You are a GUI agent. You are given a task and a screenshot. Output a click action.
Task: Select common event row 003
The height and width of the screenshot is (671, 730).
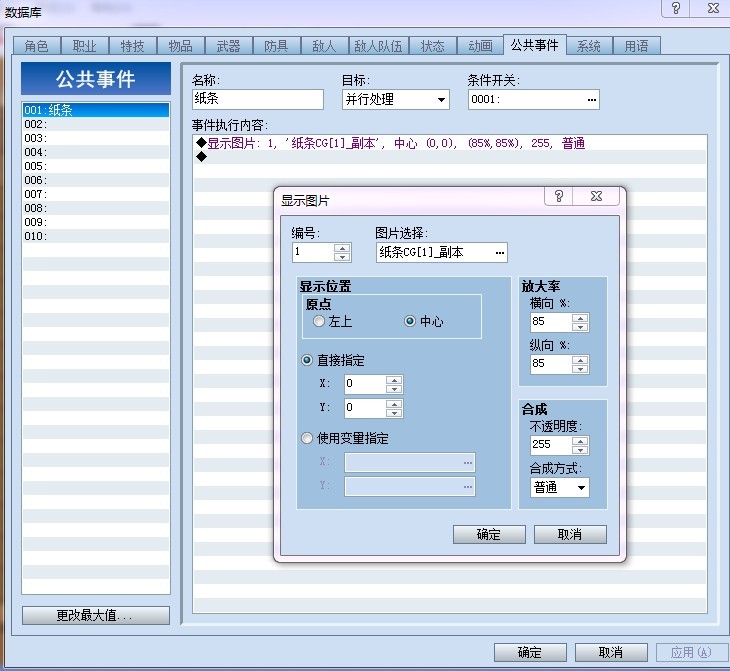click(95, 138)
